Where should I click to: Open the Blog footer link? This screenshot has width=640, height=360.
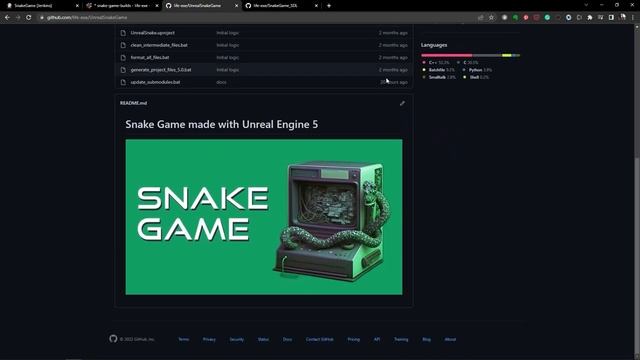pyautogui.click(x=426, y=339)
